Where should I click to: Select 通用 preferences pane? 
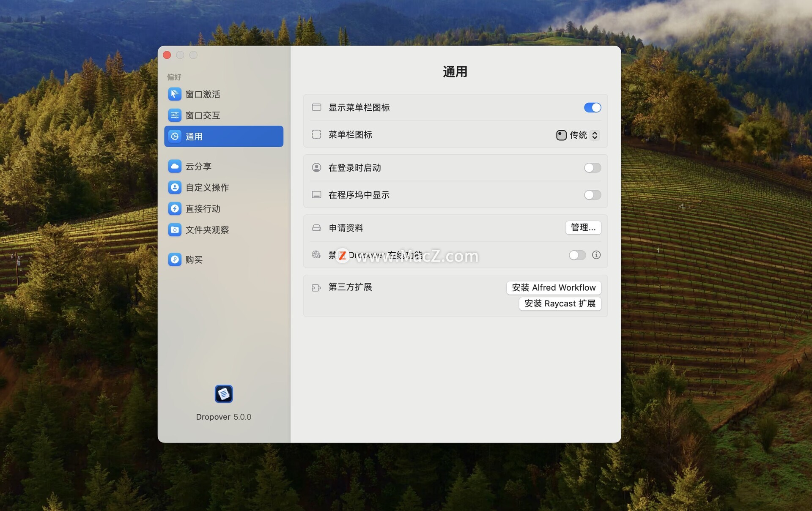(224, 136)
